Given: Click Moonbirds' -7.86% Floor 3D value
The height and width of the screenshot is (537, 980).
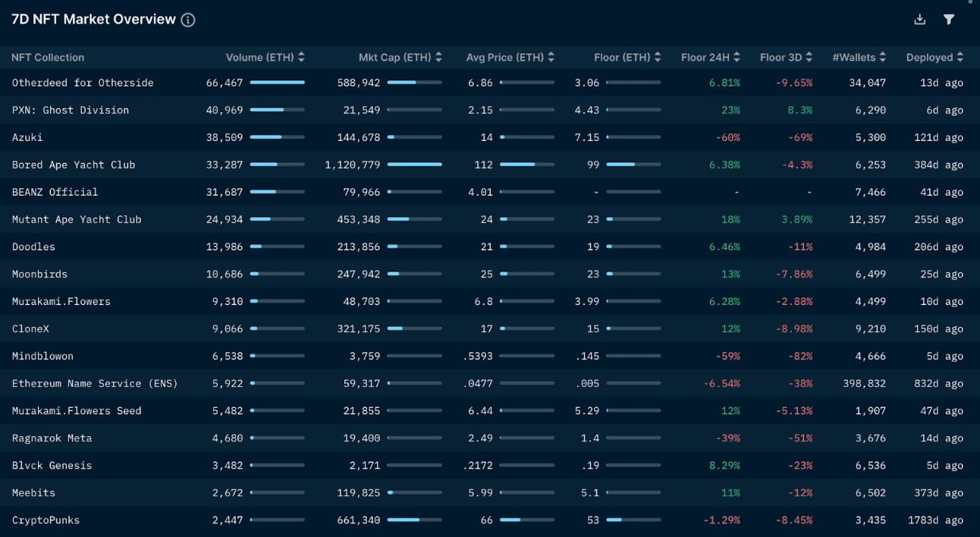Looking at the screenshot, I should click(x=794, y=274).
